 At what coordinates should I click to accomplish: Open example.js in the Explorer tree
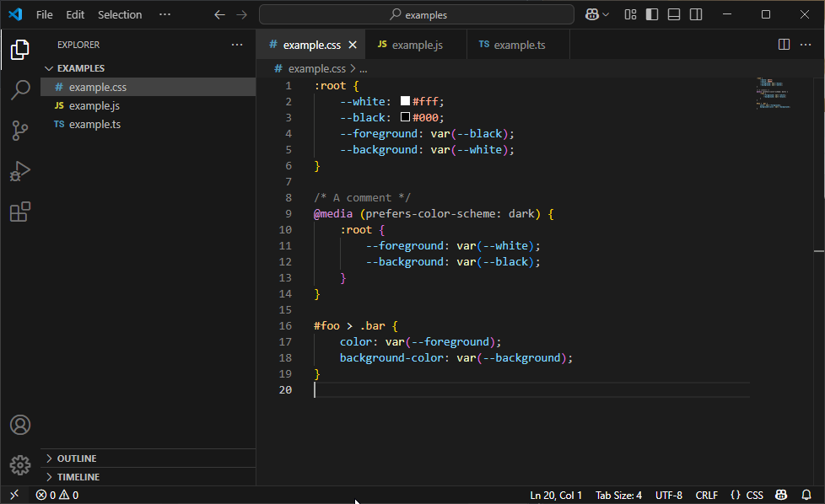(x=94, y=105)
